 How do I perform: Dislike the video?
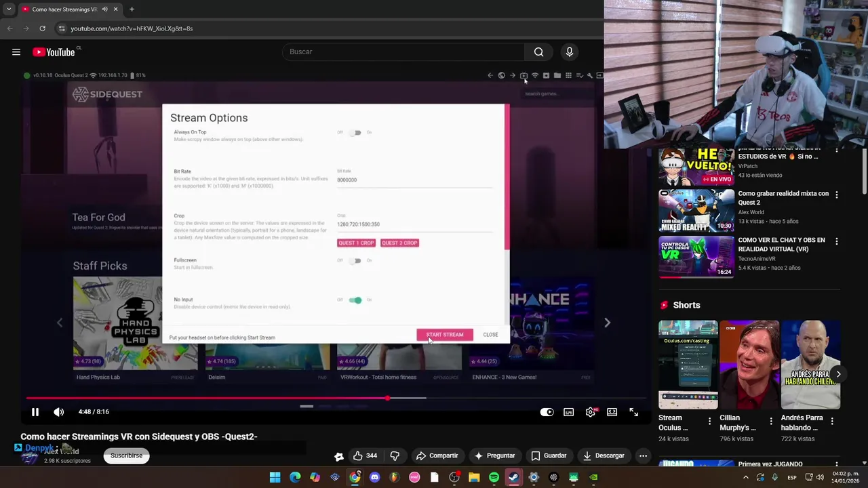click(395, 455)
